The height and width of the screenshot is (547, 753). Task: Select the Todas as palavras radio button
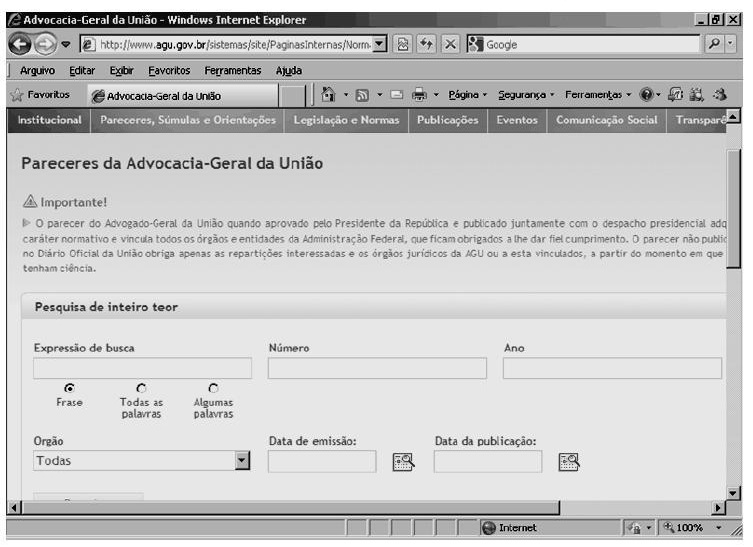[x=141, y=388]
